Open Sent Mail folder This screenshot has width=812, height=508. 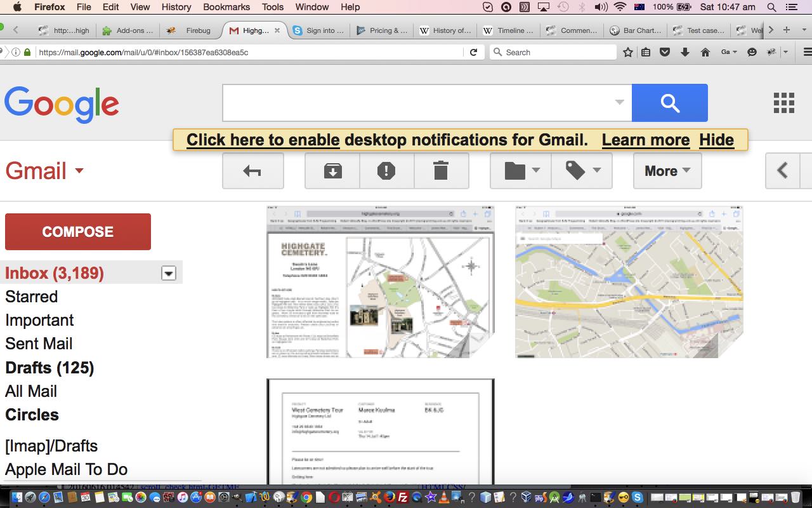click(39, 344)
